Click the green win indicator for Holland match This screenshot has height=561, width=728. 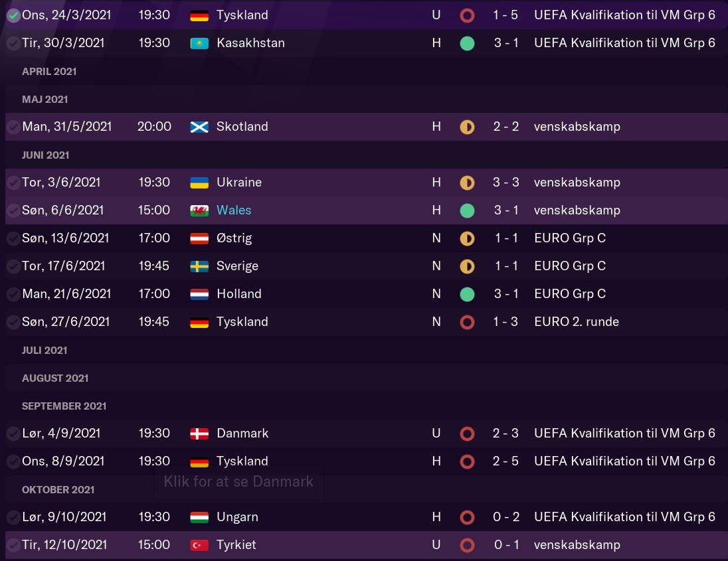click(x=467, y=294)
